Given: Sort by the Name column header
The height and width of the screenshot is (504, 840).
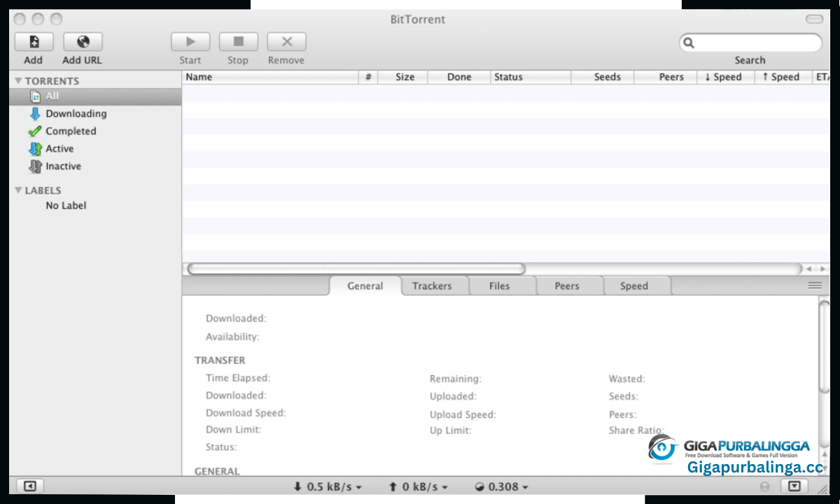Looking at the screenshot, I should pos(271,77).
